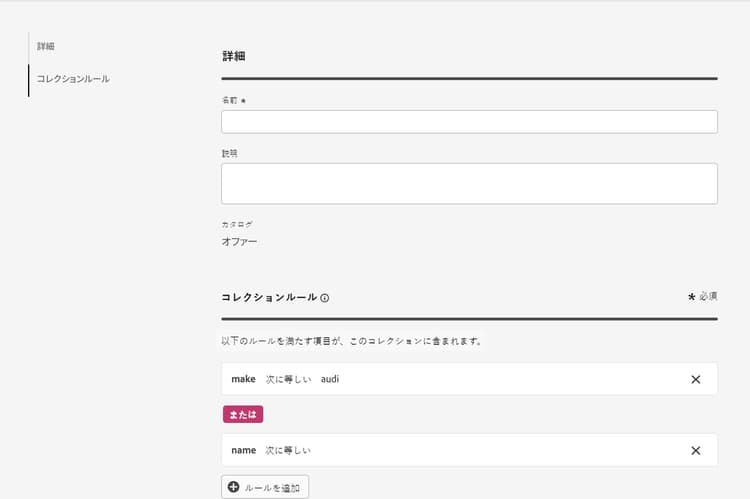
Task: Click the plus icon in ルールを追加
Action: tap(234, 487)
